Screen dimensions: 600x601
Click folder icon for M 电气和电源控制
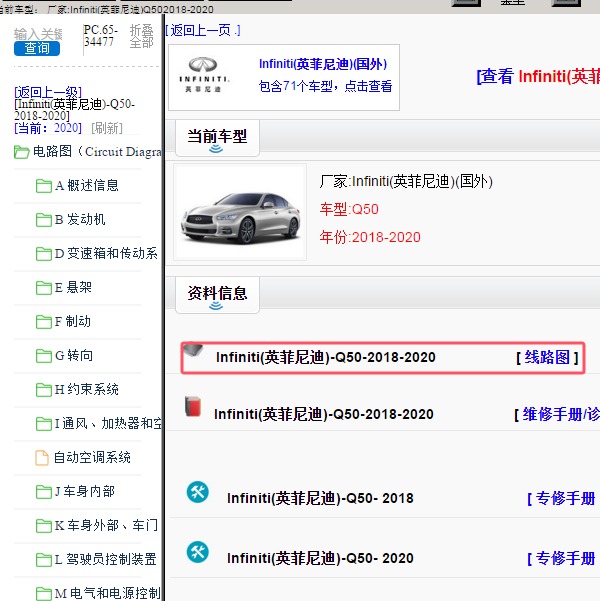pyautogui.click(x=44, y=593)
